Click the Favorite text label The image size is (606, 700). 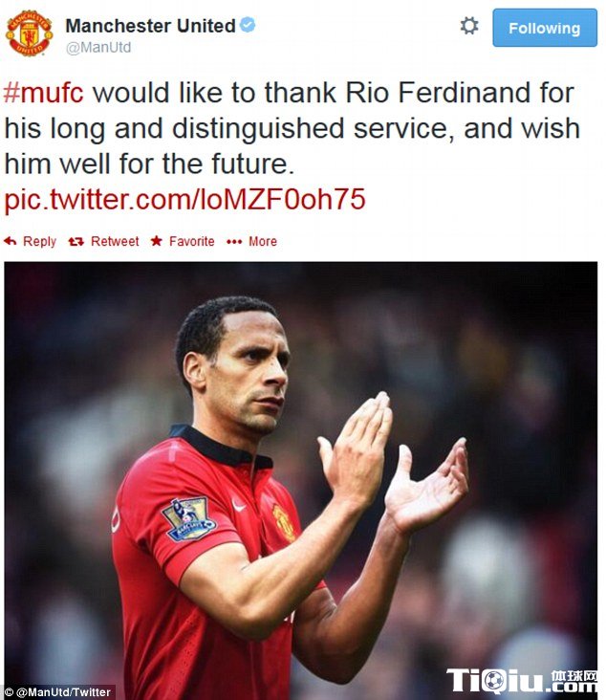[191, 242]
